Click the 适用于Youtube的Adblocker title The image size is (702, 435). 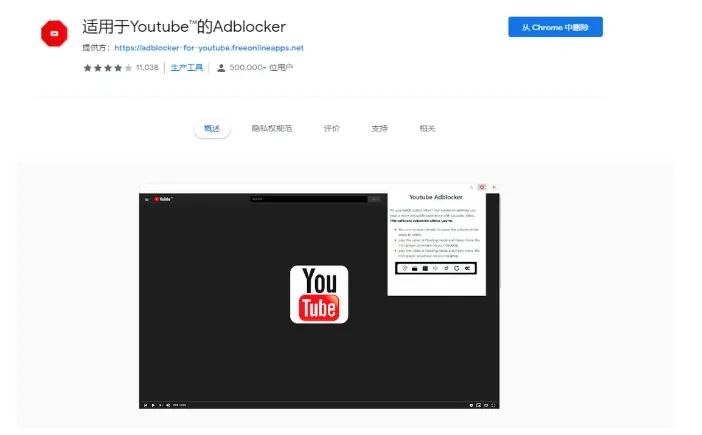(184, 27)
